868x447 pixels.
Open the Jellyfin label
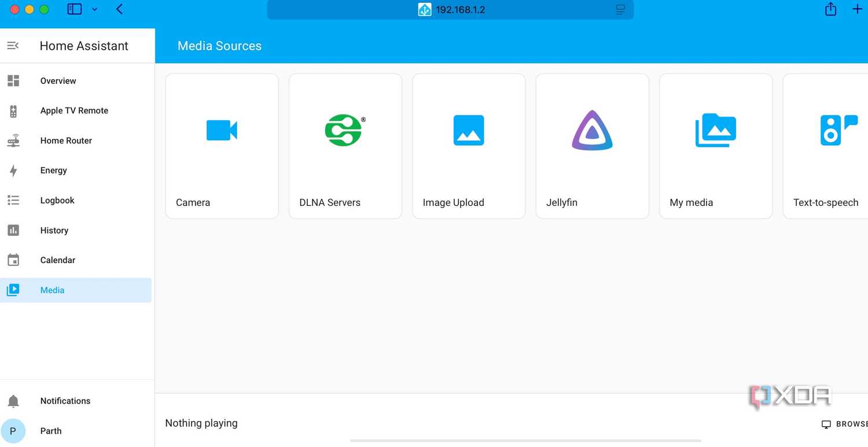pos(562,202)
